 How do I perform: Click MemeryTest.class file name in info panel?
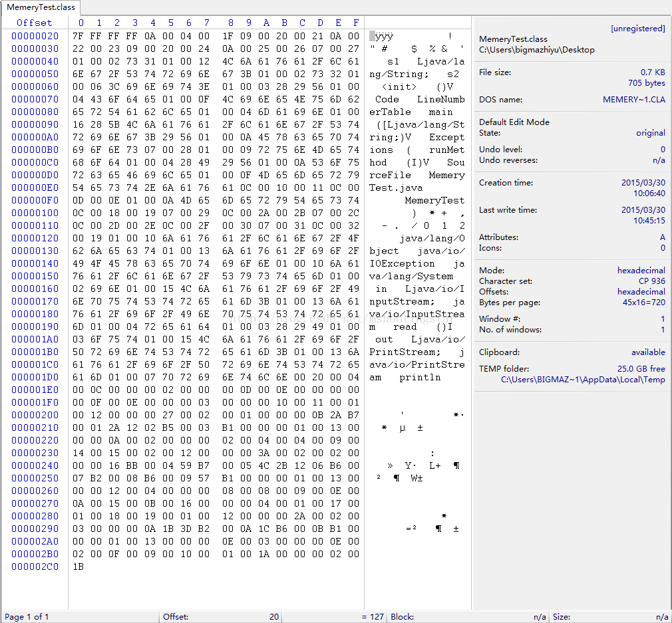513,39
